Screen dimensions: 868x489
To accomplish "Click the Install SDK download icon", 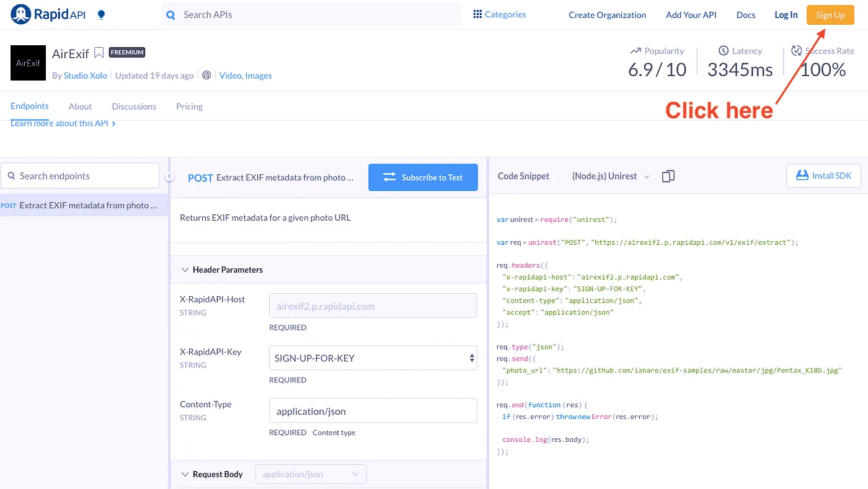I will (802, 175).
